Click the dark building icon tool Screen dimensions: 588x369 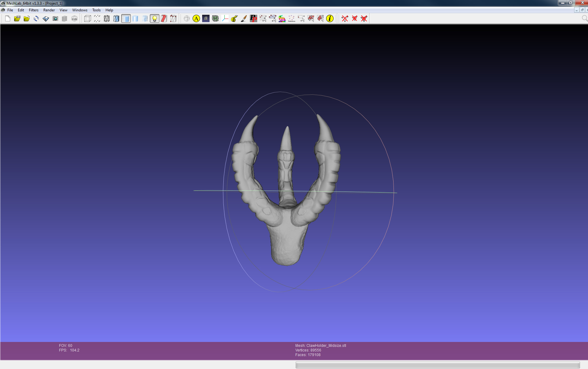click(x=206, y=18)
